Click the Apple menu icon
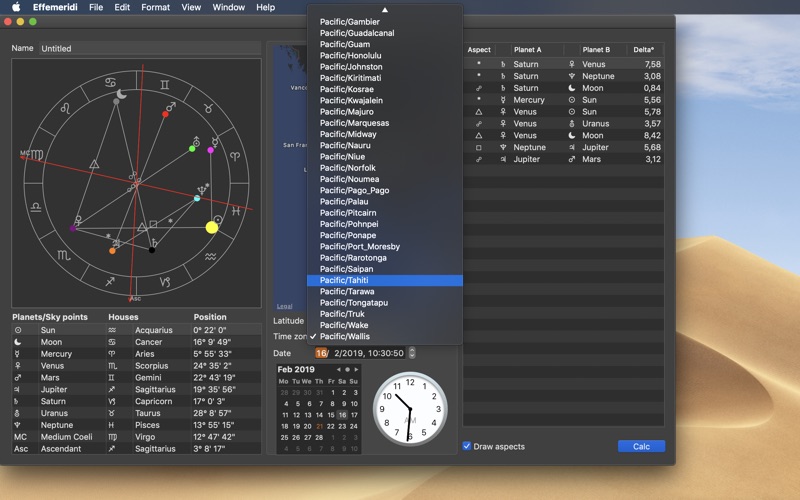800x500 pixels. point(16,7)
